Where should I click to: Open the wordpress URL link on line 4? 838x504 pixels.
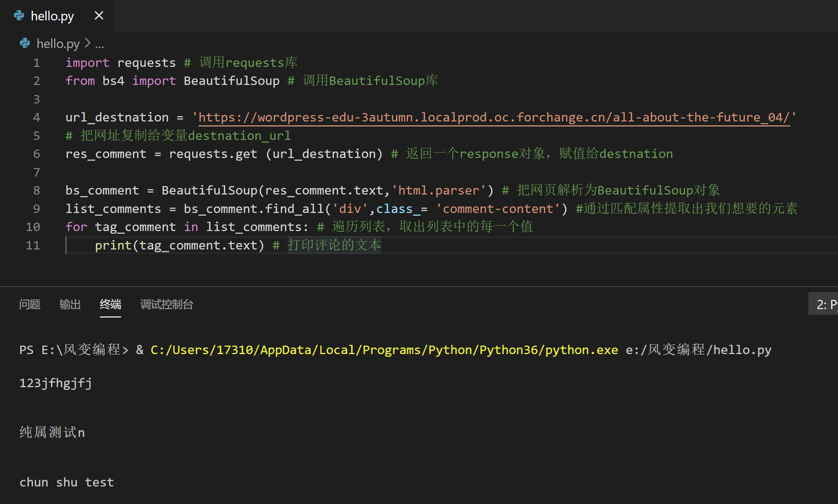click(494, 117)
